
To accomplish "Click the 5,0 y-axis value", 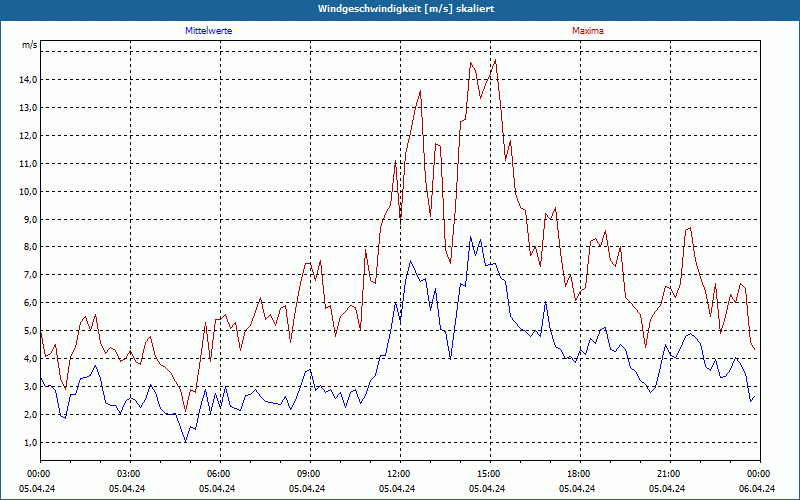I will click(x=31, y=331).
